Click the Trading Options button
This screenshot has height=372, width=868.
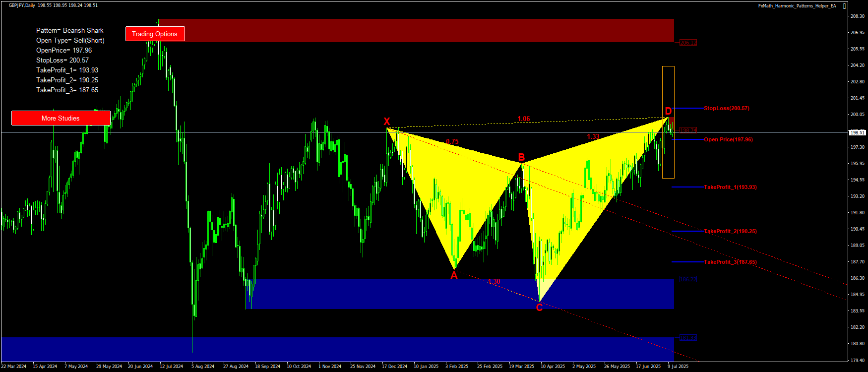pyautogui.click(x=155, y=34)
